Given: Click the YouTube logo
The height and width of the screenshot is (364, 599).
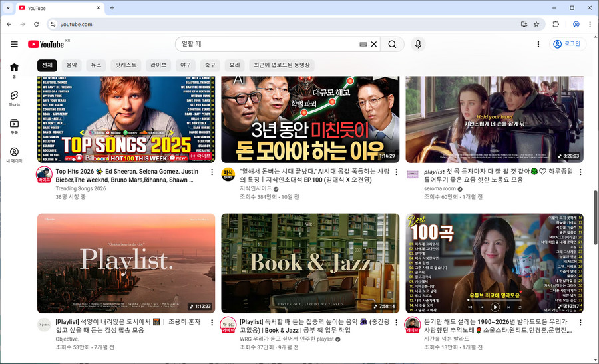Looking at the screenshot, I should click(46, 44).
